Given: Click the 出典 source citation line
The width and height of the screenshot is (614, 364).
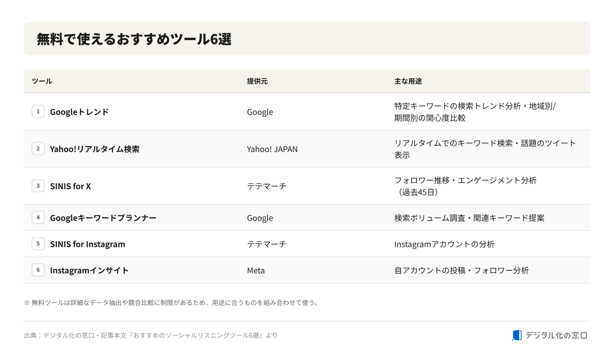Looking at the screenshot, I should 151,335.
